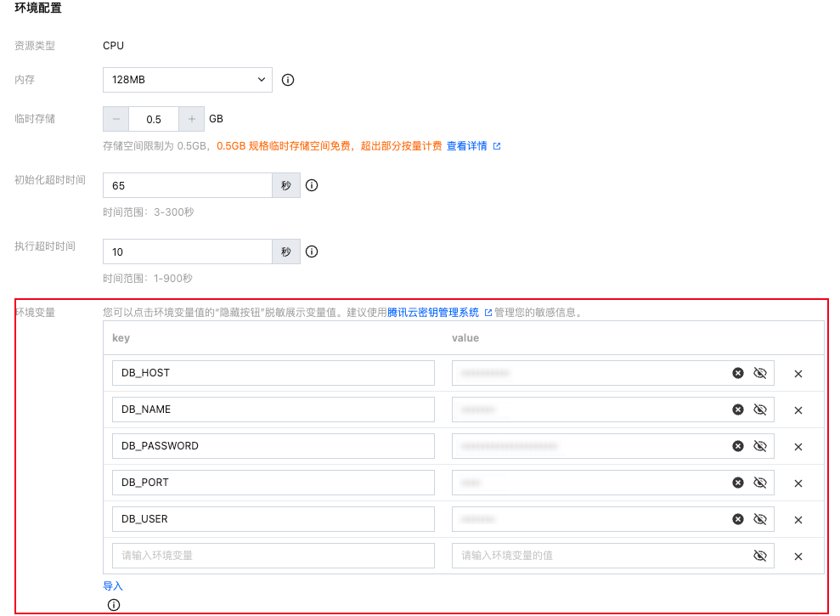
Task: Click info icon beside execution timeout
Action: (x=311, y=252)
